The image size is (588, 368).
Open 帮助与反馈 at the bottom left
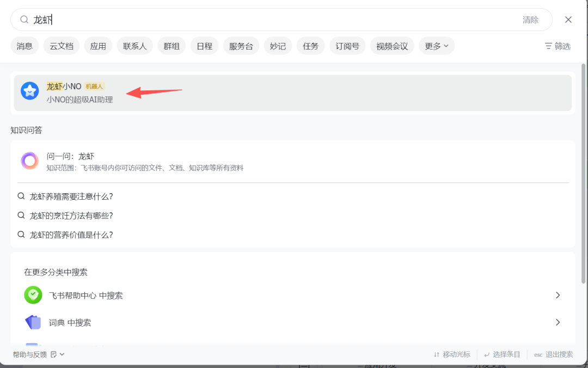tap(30, 354)
